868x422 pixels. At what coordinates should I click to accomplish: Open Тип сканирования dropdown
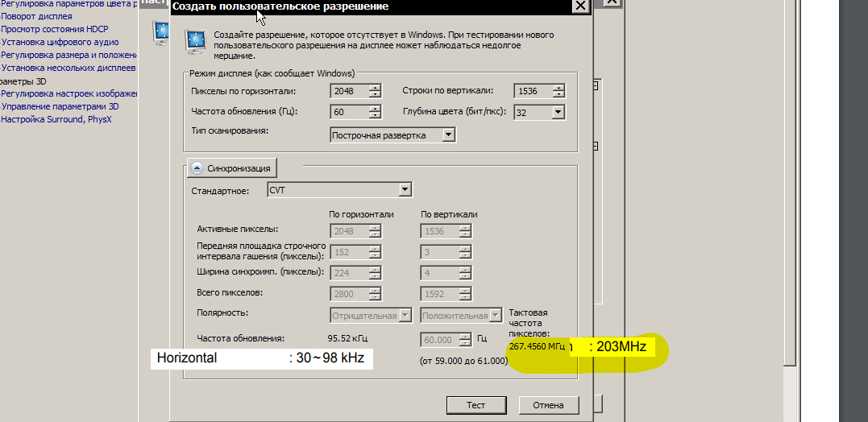tap(449, 135)
